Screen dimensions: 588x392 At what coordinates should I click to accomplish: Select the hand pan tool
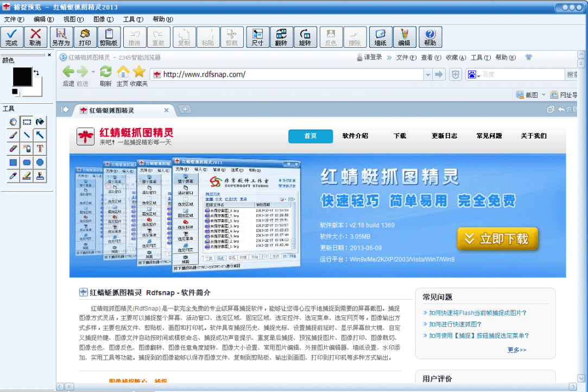13,122
